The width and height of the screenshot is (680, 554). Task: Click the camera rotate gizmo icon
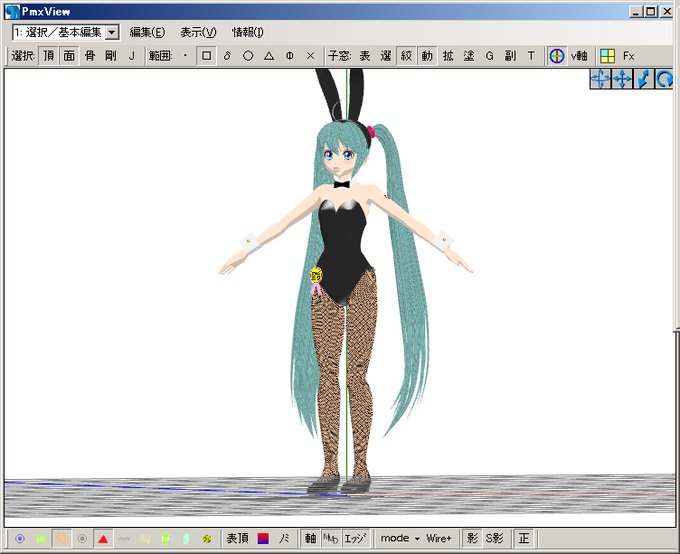tap(601, 79)
